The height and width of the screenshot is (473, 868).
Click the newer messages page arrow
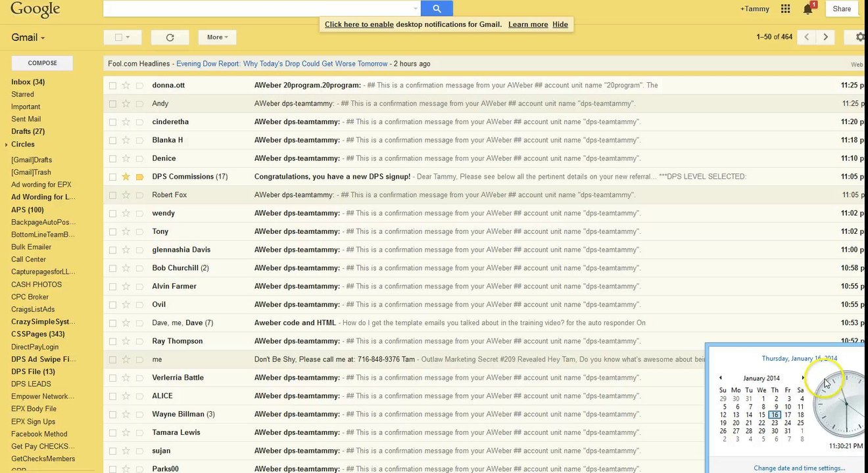806,37
